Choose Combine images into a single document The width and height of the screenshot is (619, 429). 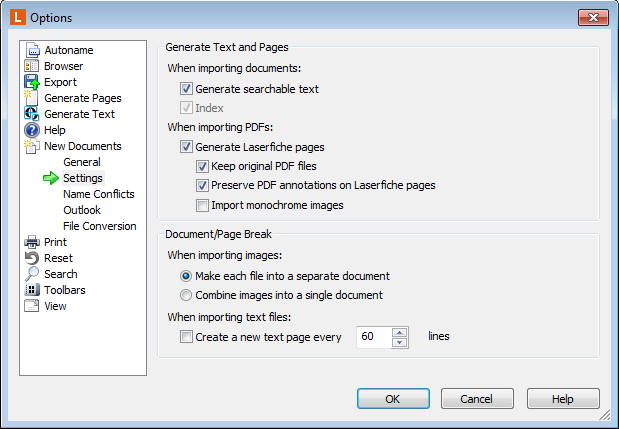186,295
